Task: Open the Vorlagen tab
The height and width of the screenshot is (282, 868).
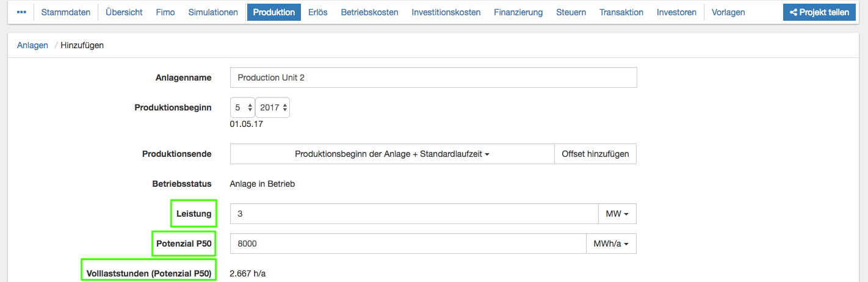Action: click(x=728, y=12)
